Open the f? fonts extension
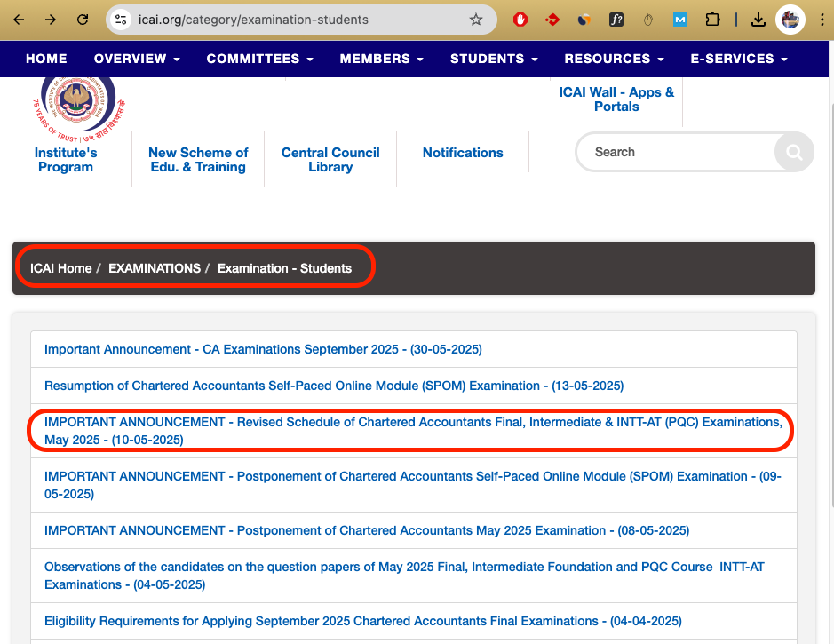 (616, 20)
